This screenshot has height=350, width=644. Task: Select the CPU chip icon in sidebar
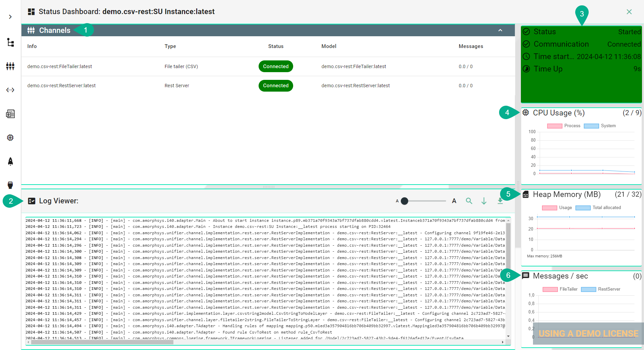pos(10,138)
